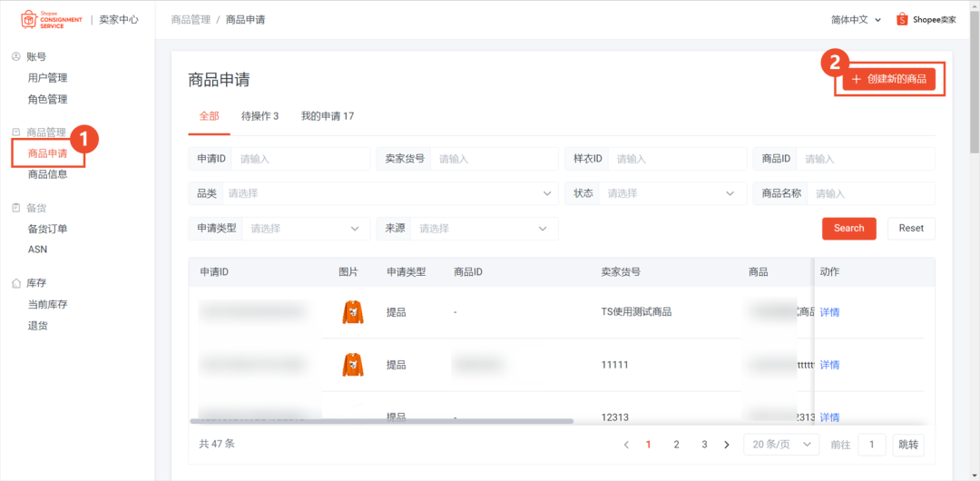Go to next page arrow
The height and width of the screenshot is (481, 980).
(726, 445)
